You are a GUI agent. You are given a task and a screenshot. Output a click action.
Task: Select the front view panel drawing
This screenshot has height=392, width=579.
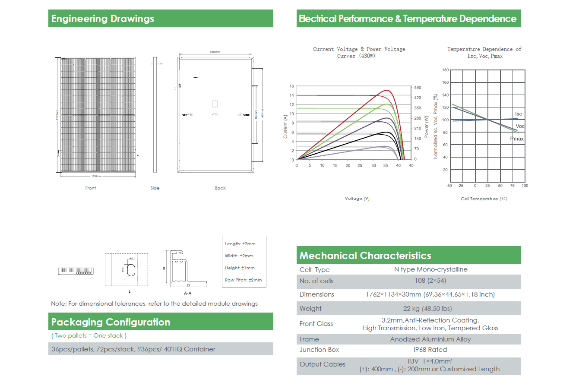[98, 114]
